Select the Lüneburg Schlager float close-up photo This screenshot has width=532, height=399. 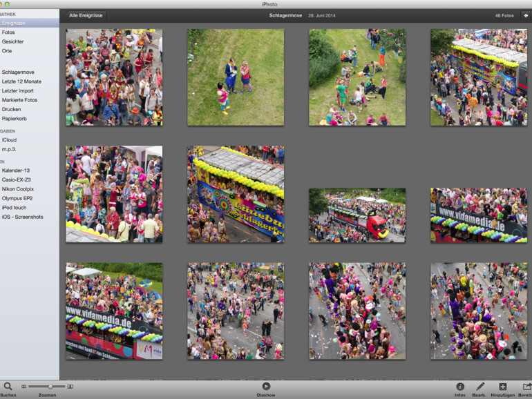[x=236, y=194]
